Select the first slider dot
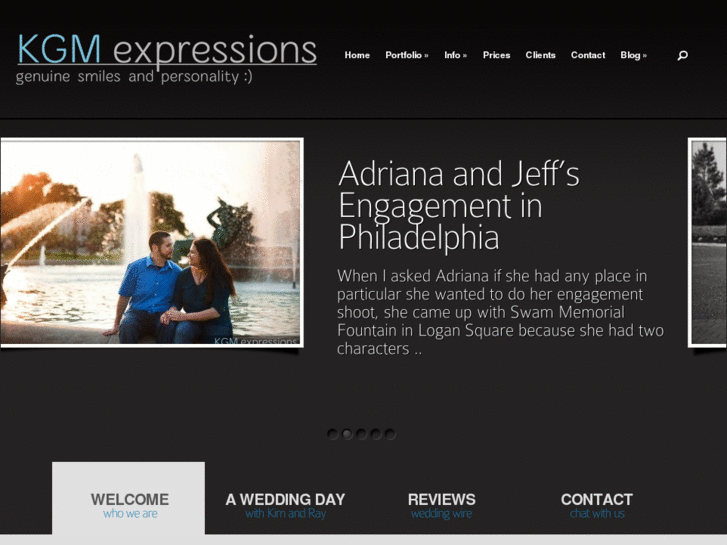This screenshot has width=727, height=545. [x=332, y=434]
